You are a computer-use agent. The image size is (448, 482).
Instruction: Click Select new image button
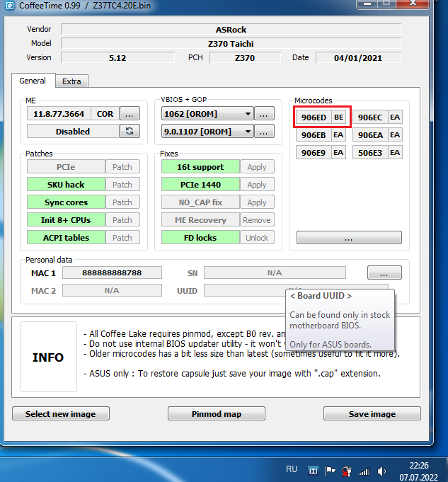(61, 414)
